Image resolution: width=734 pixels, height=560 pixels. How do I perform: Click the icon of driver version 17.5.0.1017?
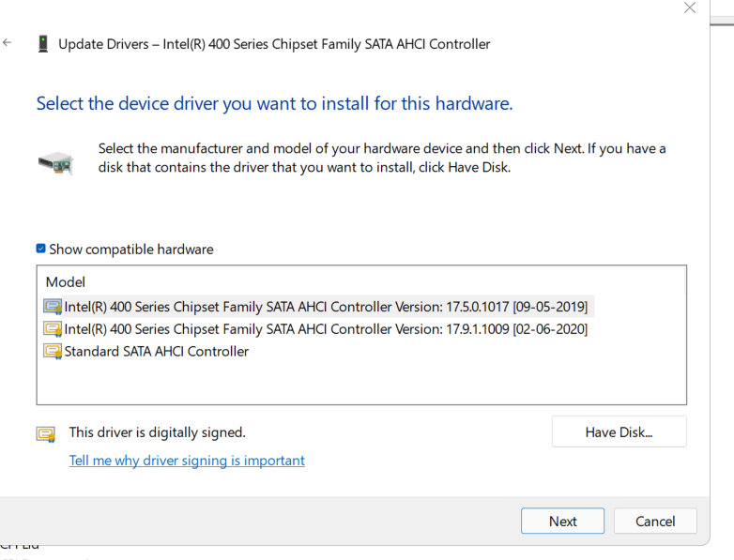[x=53, y=306]
